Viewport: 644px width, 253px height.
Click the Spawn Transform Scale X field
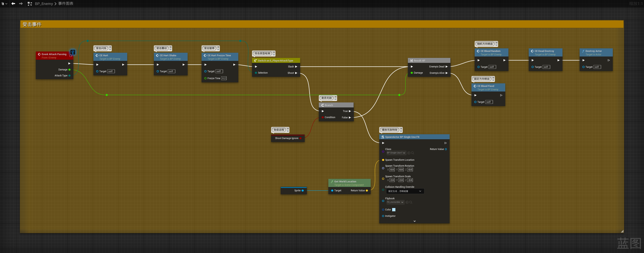pyautogui.click(x=392, y=180)
